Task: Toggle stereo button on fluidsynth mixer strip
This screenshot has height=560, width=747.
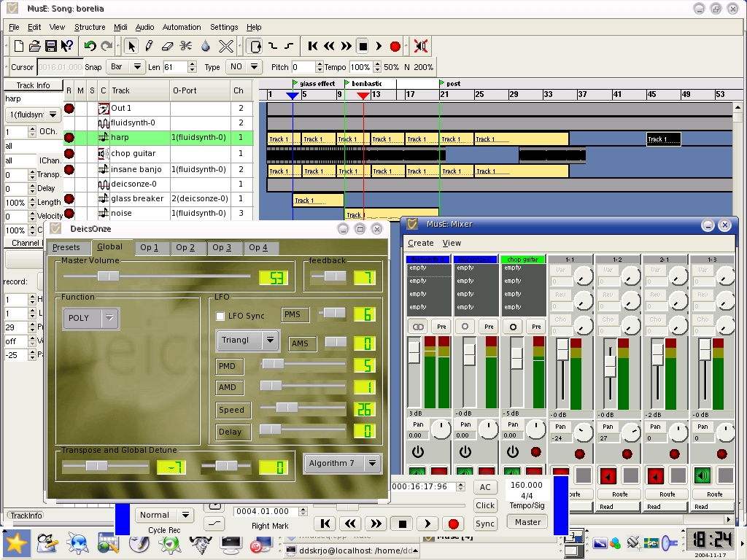Action: (x=418, y=327)
